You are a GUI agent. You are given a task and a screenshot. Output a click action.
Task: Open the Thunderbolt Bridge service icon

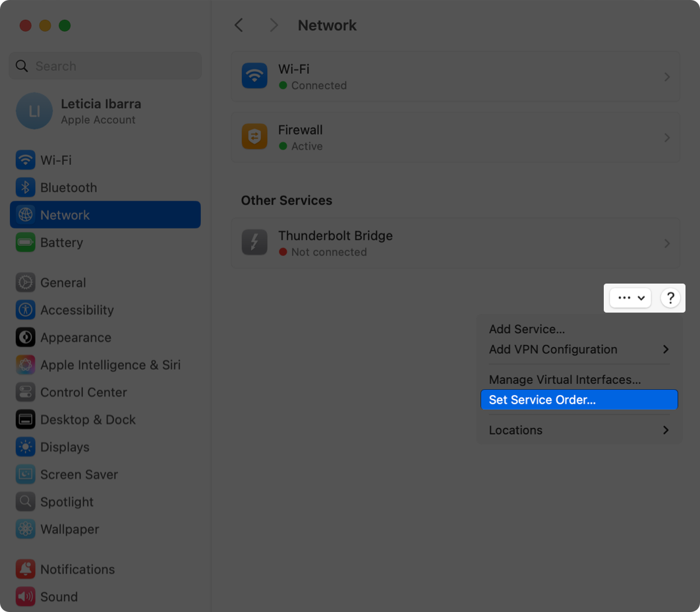(254, 243)
